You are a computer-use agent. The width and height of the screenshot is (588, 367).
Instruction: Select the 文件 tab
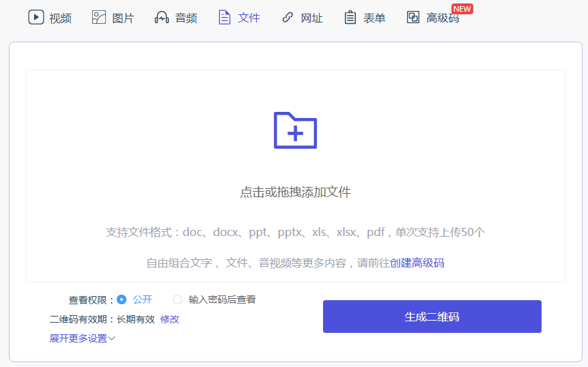239,18
